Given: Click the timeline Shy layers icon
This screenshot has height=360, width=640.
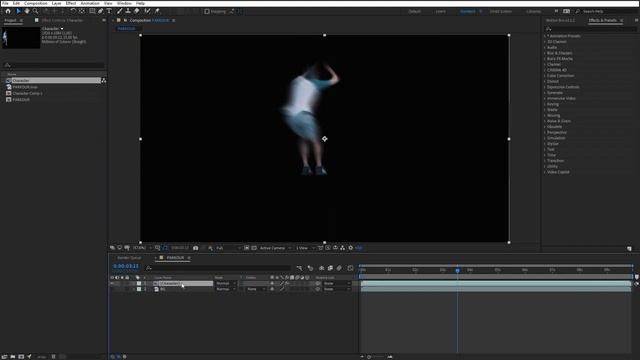Looking at the screenshot, I should point(321,268).
